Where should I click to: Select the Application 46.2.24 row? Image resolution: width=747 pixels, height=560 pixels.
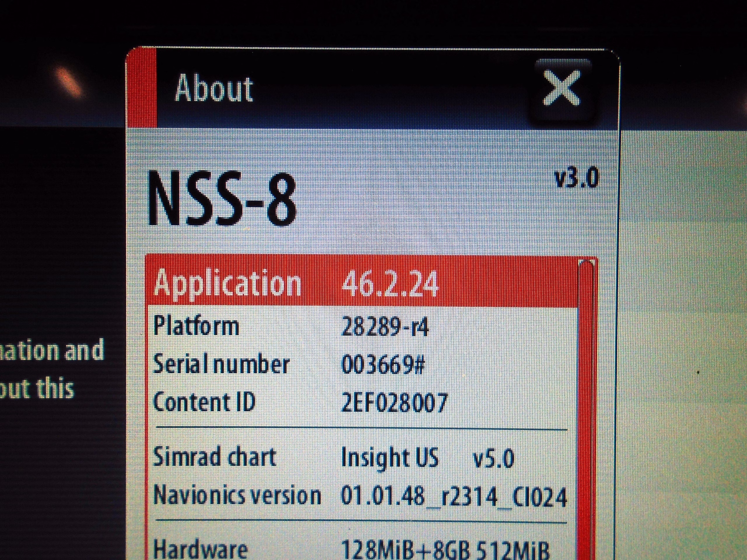coord(361,283)
